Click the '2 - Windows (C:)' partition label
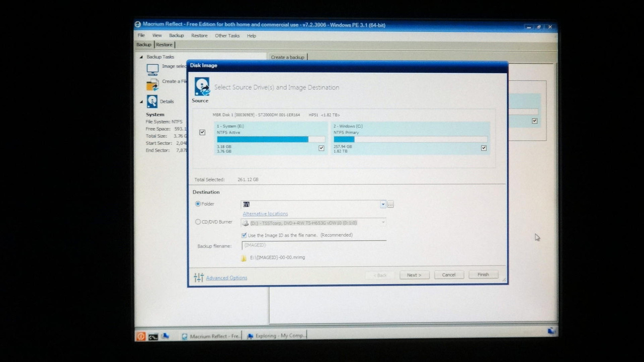Image resolution: width=644 pixels, height=362 pixels. 348,126
